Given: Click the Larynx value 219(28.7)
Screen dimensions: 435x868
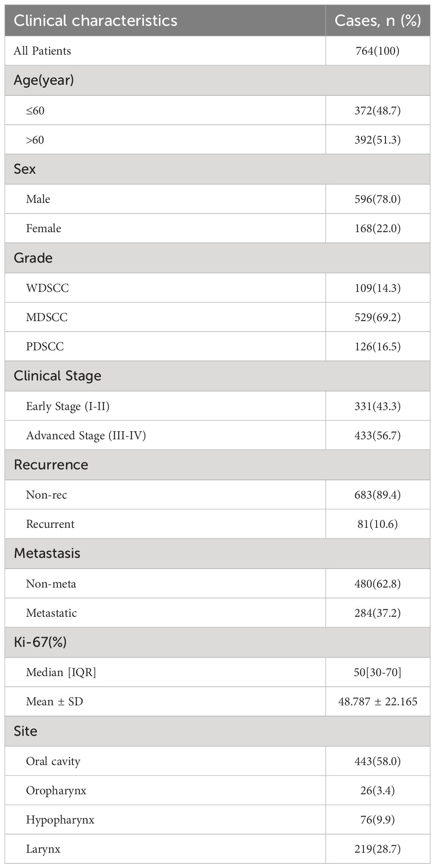Looking at the screenshot, I should [x=377, y=849].
